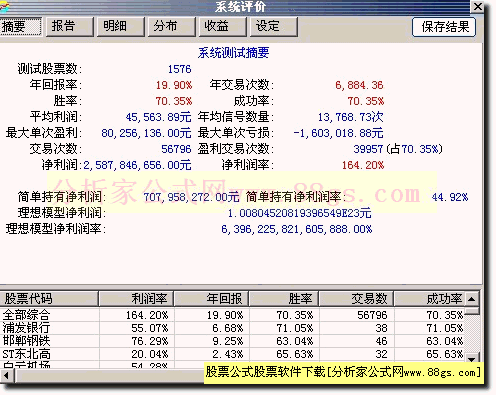Click the 测试股票数 value 1576
Screen dimensions: 496x395
pyautogui.click(x=179, y=69)
